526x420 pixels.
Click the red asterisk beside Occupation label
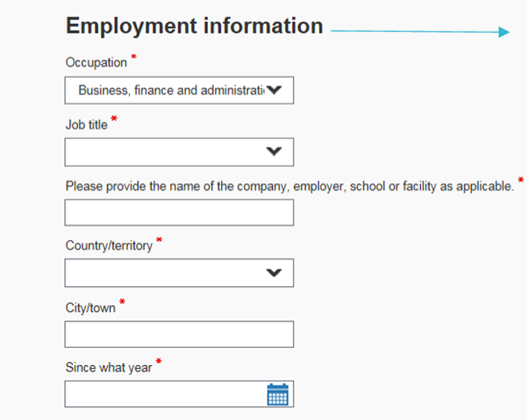pyautogui.click(x=134, y=58)
